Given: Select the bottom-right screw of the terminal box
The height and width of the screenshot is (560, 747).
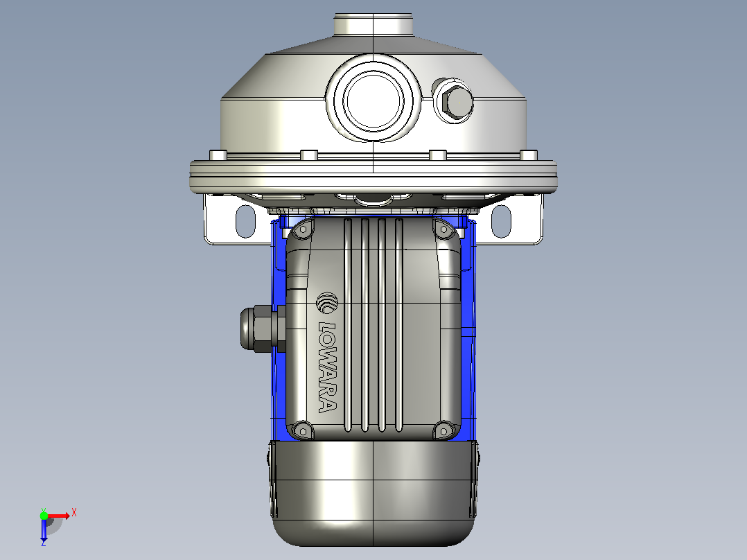Looking at the screenshot, I should tap(443, 431).
